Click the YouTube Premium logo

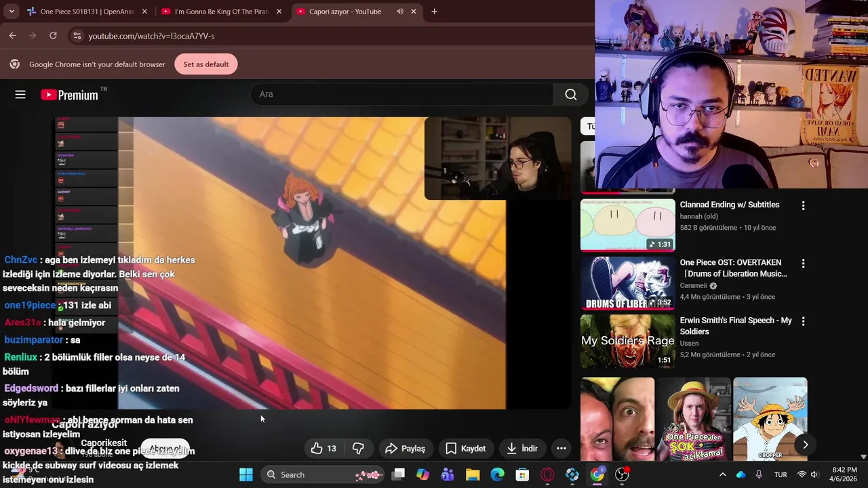tap(70, 95)
